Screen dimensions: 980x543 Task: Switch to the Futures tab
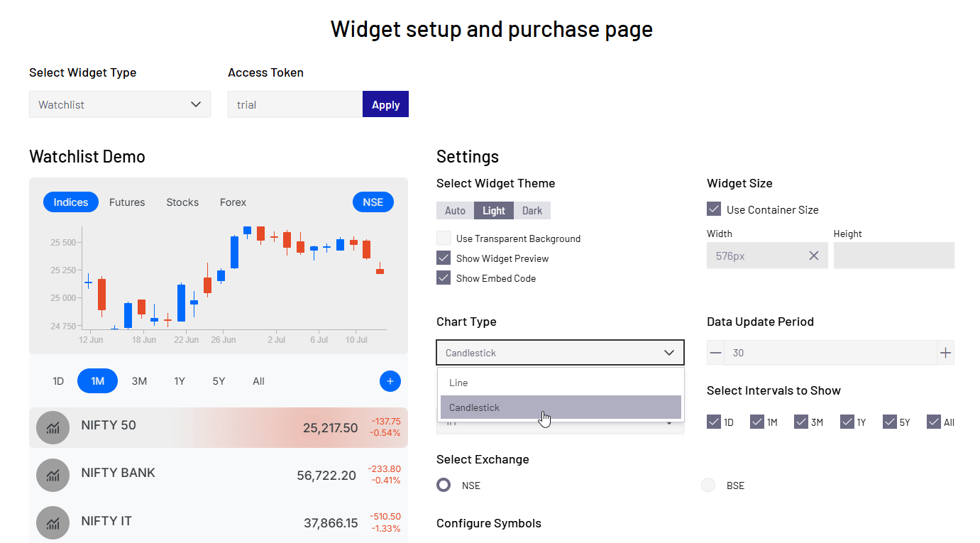[127, 202]
